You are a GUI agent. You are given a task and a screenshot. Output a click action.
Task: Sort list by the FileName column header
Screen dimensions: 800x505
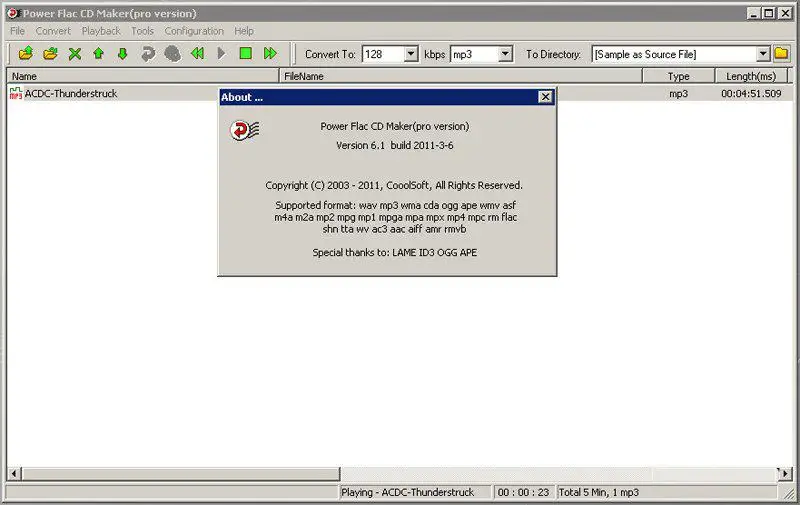pos(461,76)
